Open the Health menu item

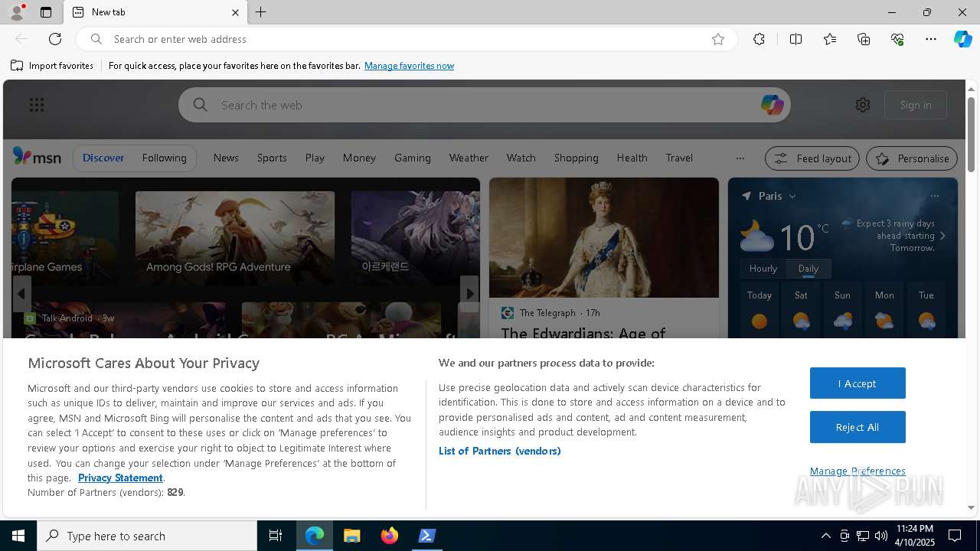(x=632, y=158)
